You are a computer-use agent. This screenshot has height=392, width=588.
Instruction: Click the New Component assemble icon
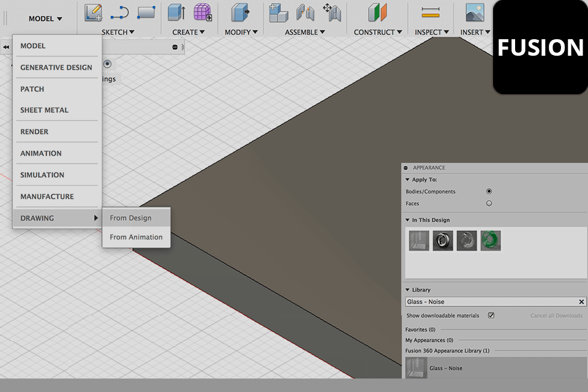pos(279,12)
